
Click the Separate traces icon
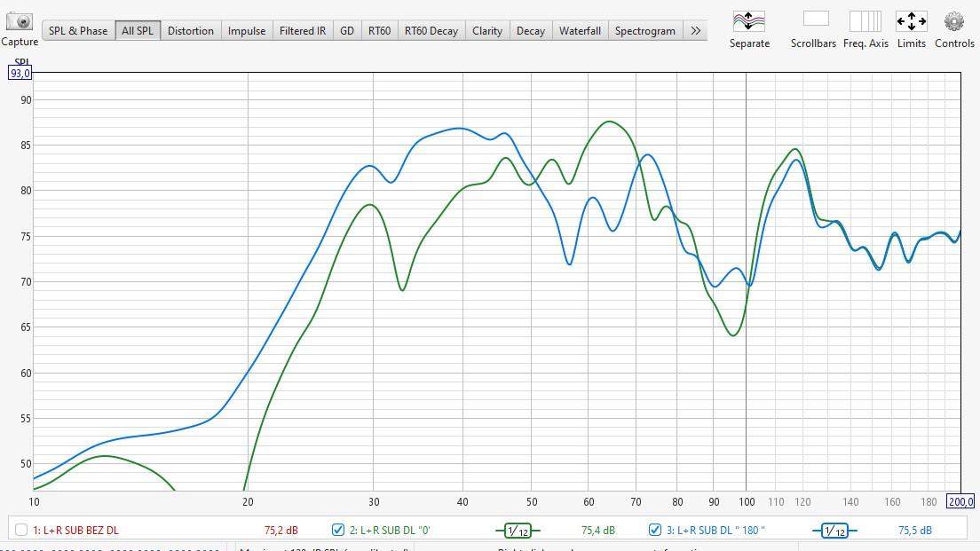pyautogui.click(x=748, y=21)
